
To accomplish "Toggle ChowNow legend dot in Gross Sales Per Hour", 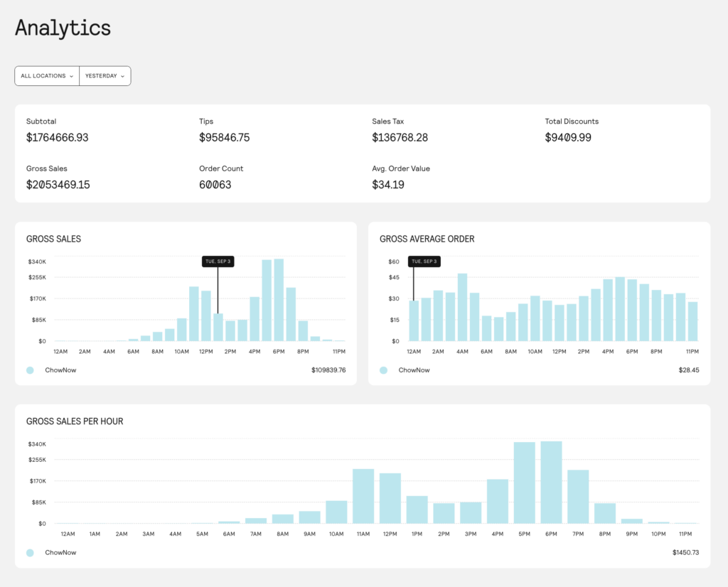I will [30, 552].
